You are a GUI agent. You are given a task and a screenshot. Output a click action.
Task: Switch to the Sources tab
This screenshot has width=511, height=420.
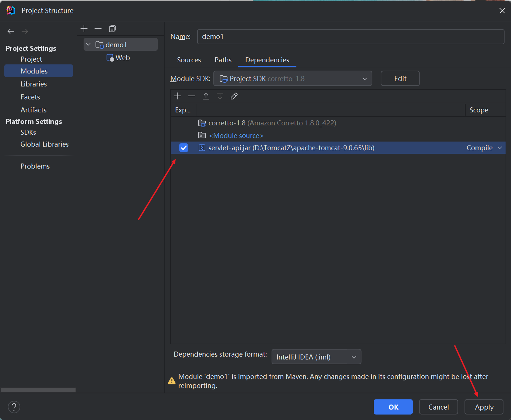pos(189,60)
